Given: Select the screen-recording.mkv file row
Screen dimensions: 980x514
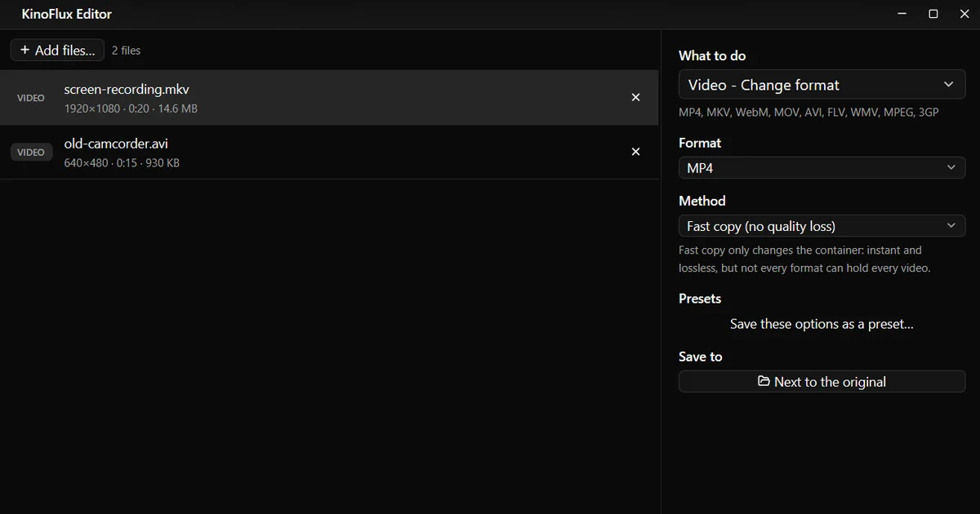Looking at the screenshot, I should [x=329, y=97].
